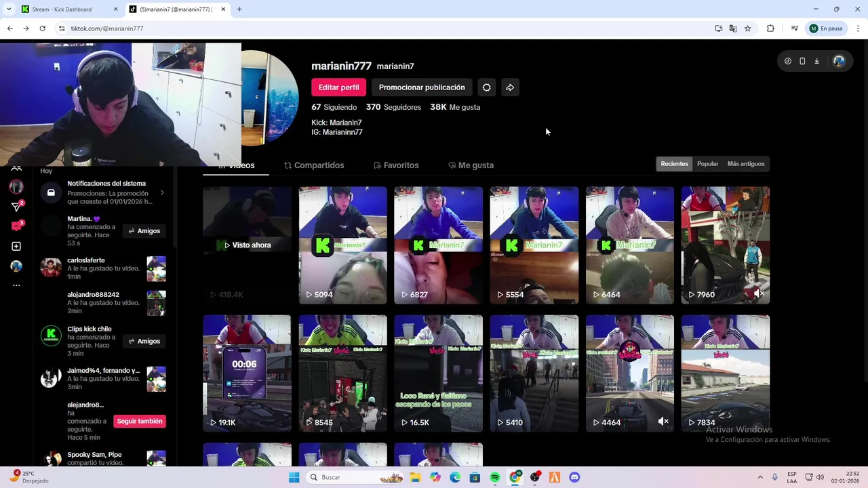Open the messages sidebar icon with badge 2

[x=16, y=206]
